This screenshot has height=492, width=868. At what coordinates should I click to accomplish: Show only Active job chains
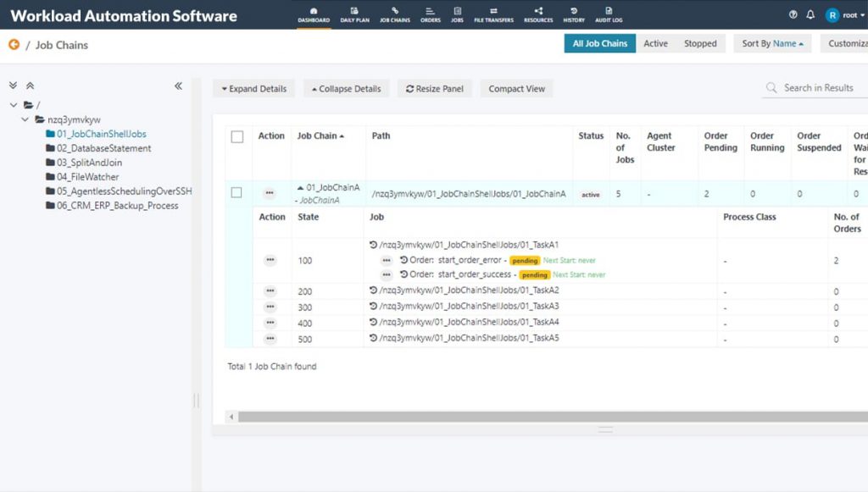[655, 44]
